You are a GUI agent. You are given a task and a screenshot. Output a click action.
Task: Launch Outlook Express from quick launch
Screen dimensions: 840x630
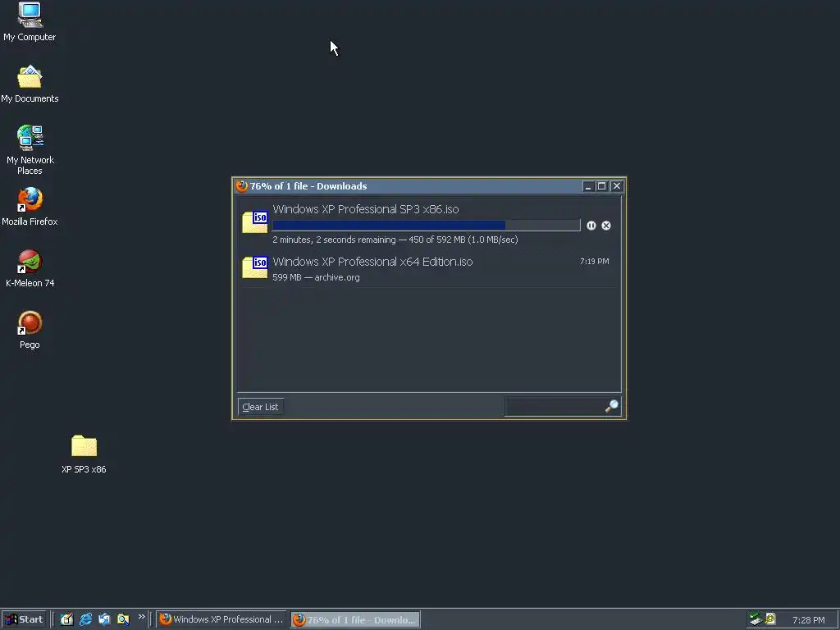coord(104,619)
